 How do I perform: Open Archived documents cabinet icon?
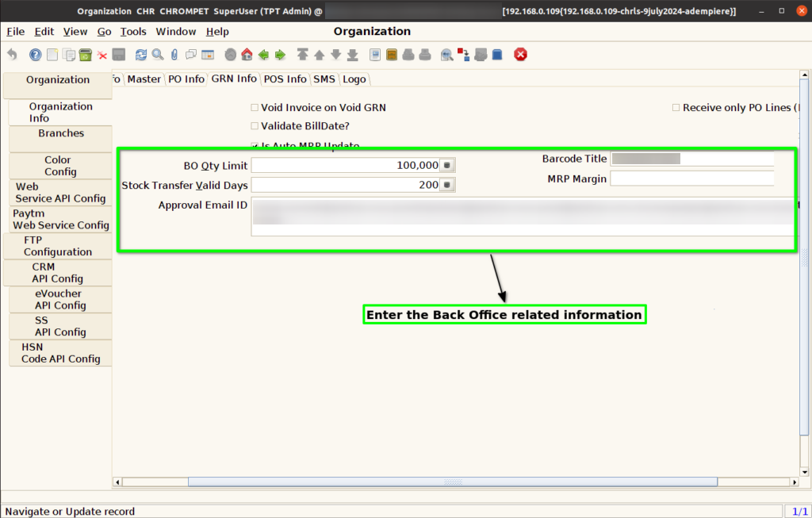click(x=392, y=55)
